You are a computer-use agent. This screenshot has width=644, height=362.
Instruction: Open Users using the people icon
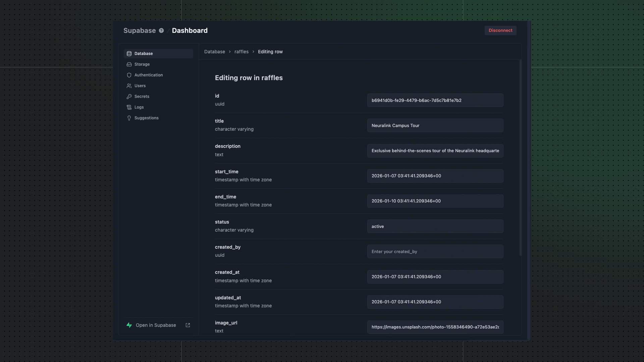(129, 85)
